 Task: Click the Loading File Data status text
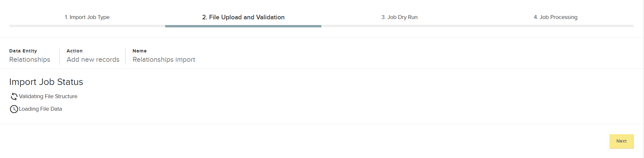40,109
